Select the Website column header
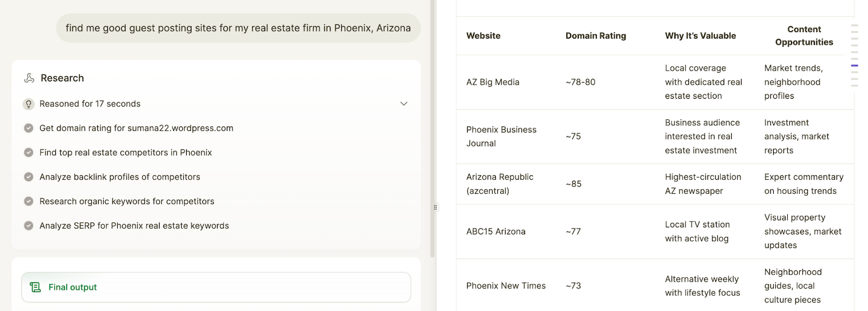The height and width of the screenshot is (311, 868). click(483, 36)
